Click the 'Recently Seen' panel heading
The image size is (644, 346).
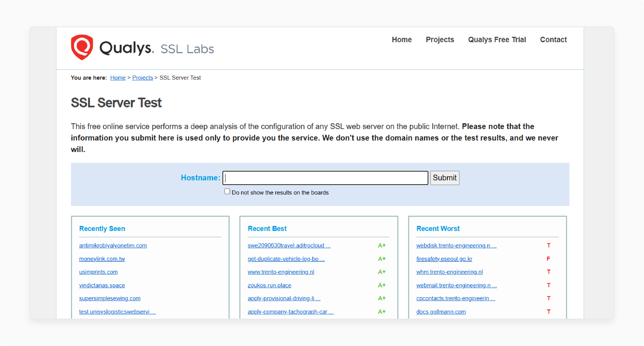click(102, 228)
